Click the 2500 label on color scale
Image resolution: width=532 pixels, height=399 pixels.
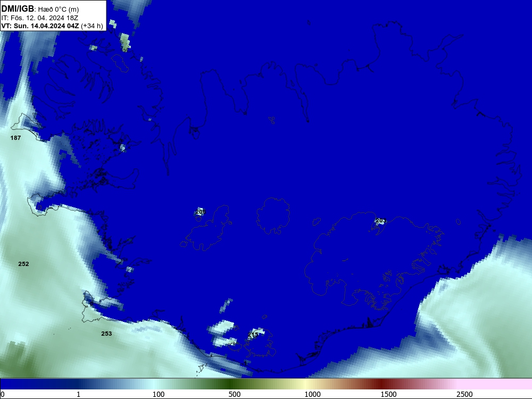[x=464, y=394]
